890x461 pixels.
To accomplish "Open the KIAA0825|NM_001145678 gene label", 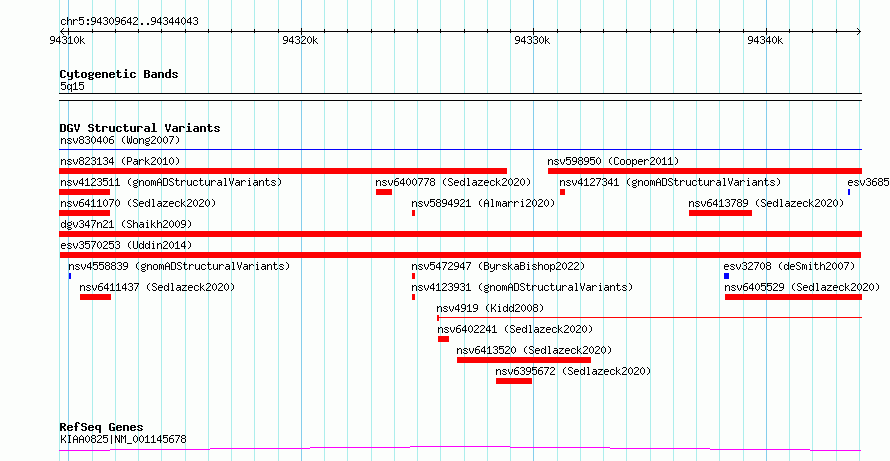I will click(x=123, y=439).
